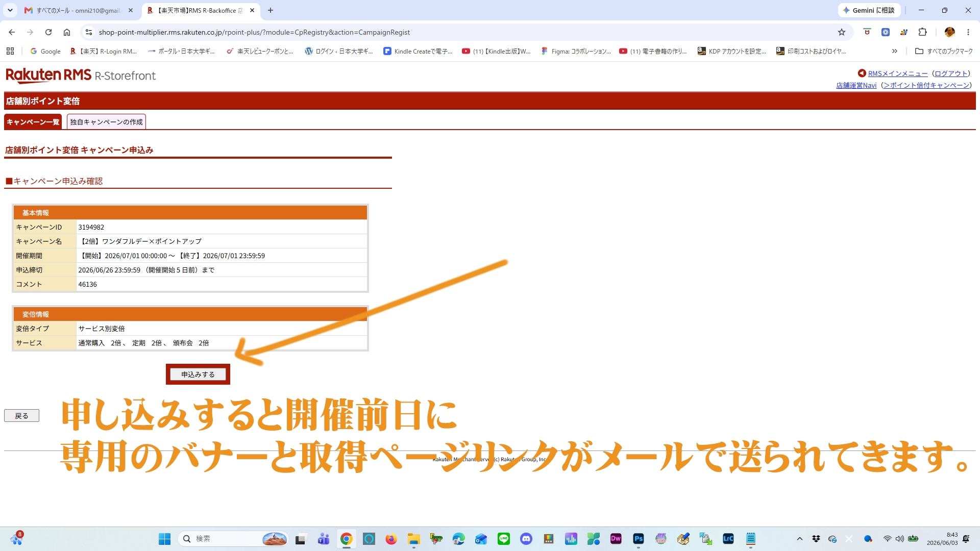Image resolution: width=980 pixels, height=551 pixels.
Task: Click the サービス別変倍 value
Action: click(x=101, y=329)
